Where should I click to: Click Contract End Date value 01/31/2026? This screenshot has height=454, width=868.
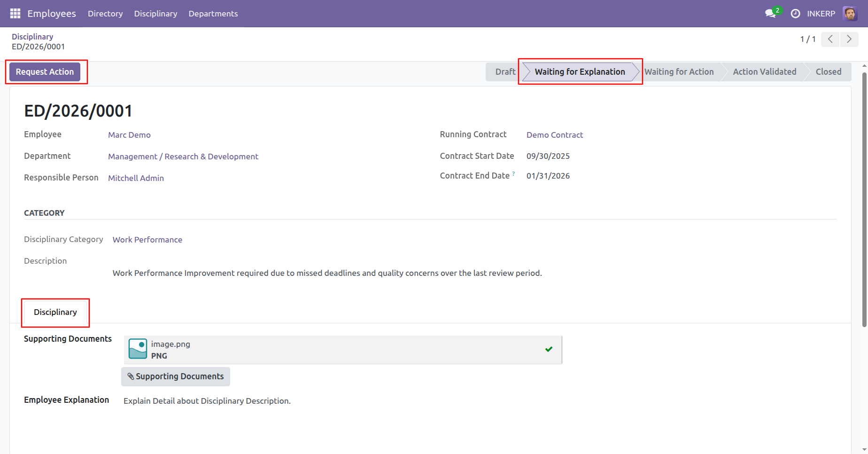548,176
